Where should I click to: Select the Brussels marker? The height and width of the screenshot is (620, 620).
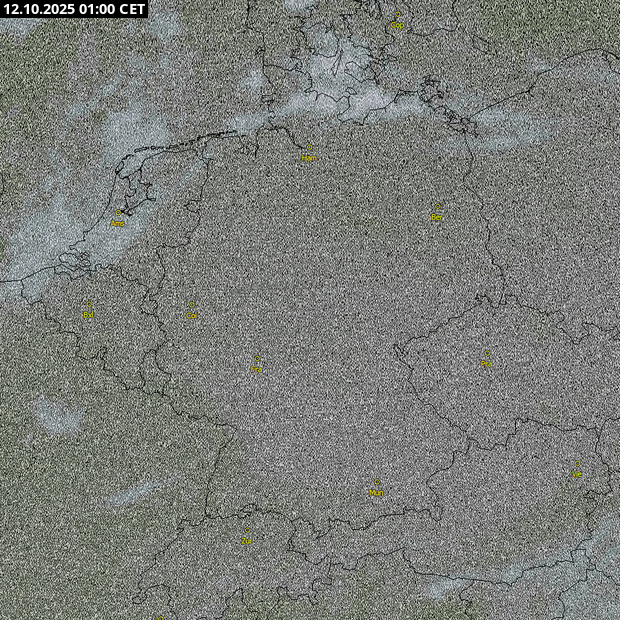point(88,310)
